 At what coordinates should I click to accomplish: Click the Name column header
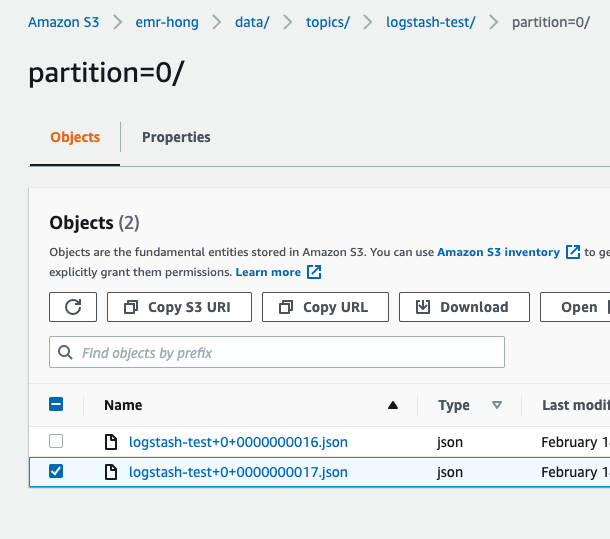pyautogui.click(x=123, y=405)
